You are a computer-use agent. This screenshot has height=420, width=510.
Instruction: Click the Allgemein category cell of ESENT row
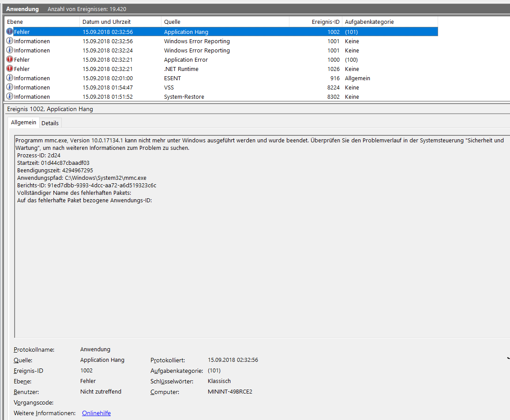pyautogui.click(x=357, y=78)
